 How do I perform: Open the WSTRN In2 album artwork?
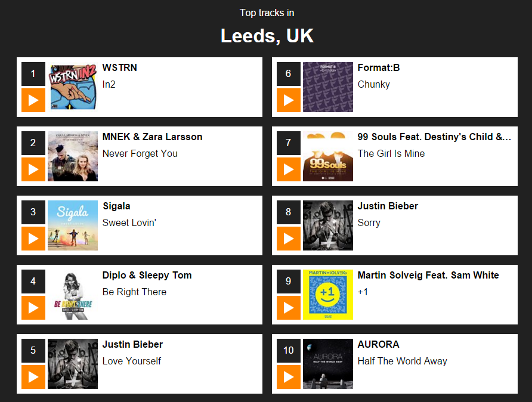pyautogui.click(x=73, y=87)
